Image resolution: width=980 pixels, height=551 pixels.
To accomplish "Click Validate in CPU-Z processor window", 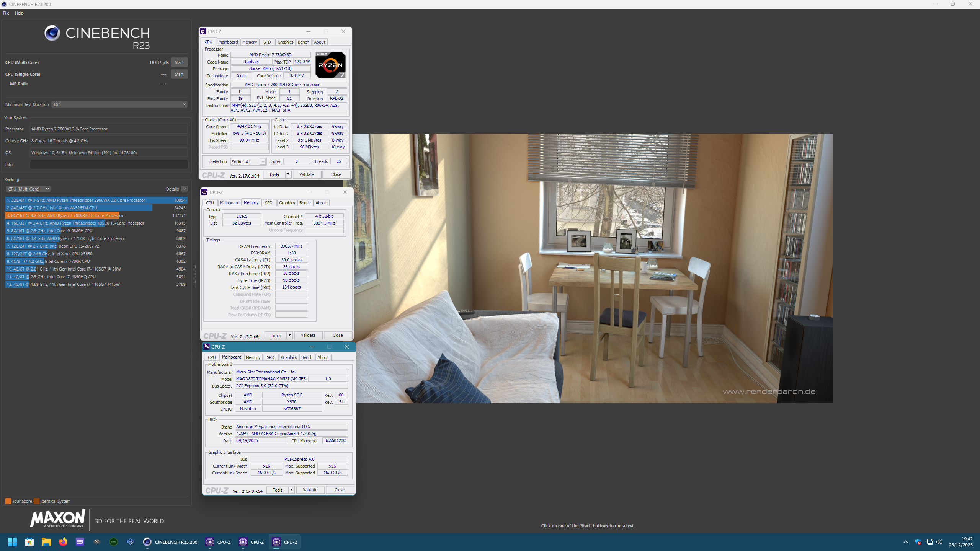I will [307, 175].
